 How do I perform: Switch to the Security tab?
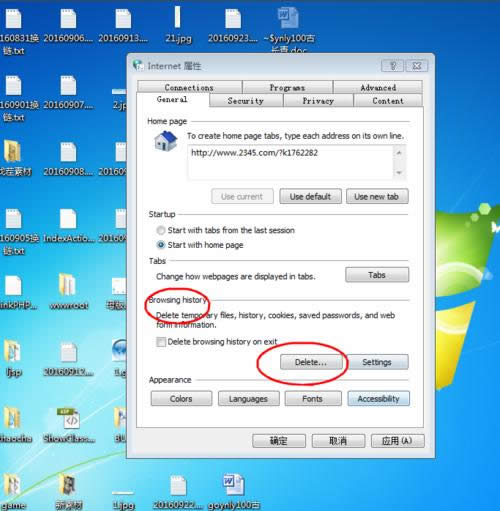[x=246, y=101]
